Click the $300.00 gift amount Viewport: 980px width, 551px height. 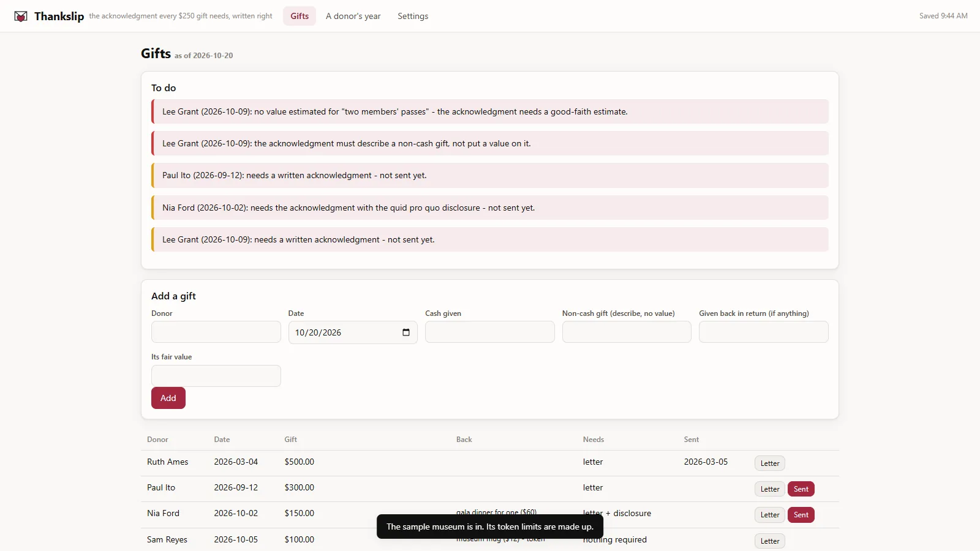coord(300,487)
